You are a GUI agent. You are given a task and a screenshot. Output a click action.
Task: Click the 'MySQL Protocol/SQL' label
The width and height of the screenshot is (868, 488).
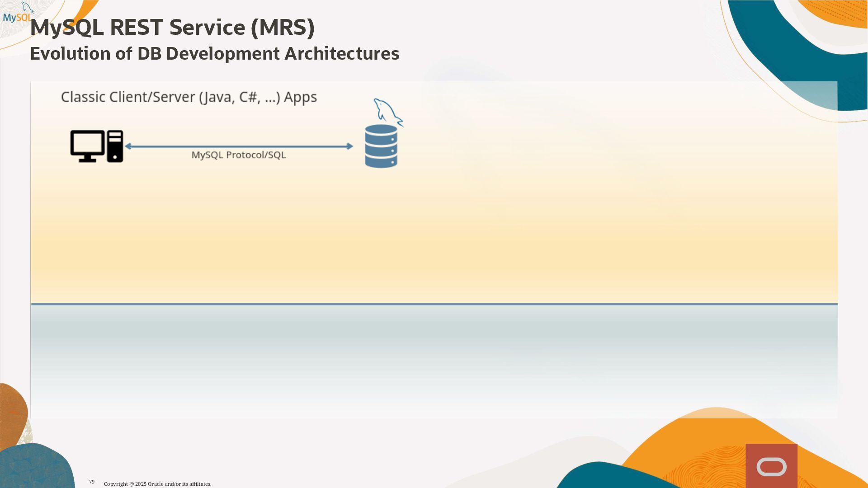238,155
